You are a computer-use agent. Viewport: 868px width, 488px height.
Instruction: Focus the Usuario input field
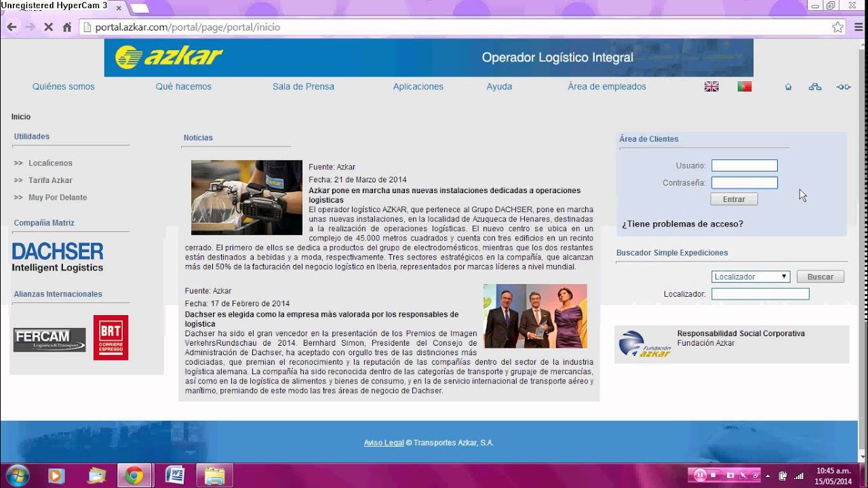click(745, 165)
